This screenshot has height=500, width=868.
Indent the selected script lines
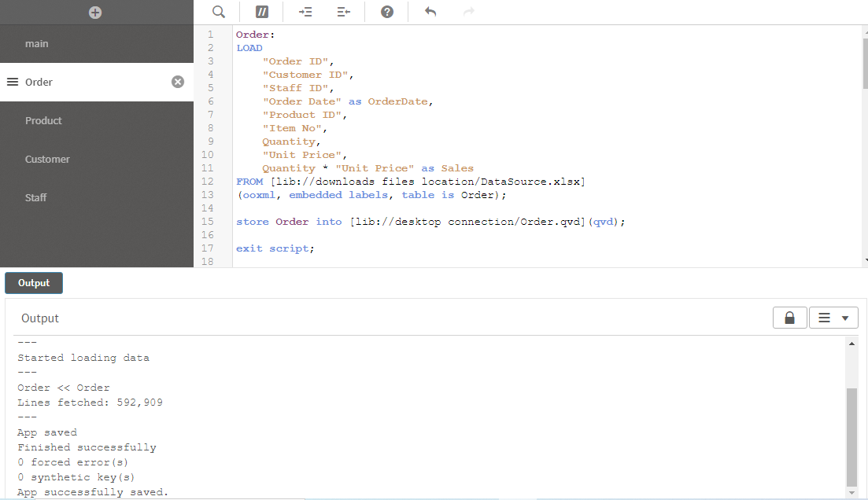[x=305, y=12]
